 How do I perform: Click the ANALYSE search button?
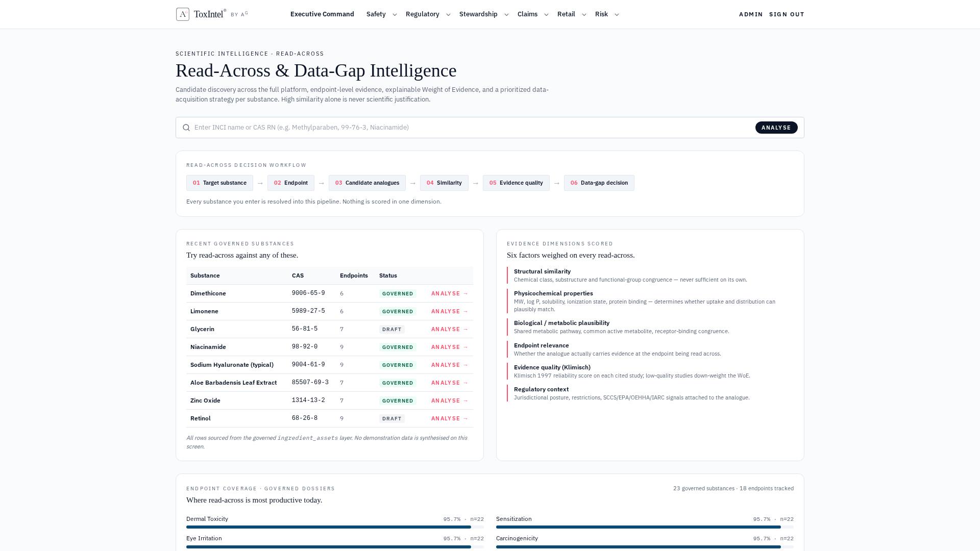[x=776, y=128]
